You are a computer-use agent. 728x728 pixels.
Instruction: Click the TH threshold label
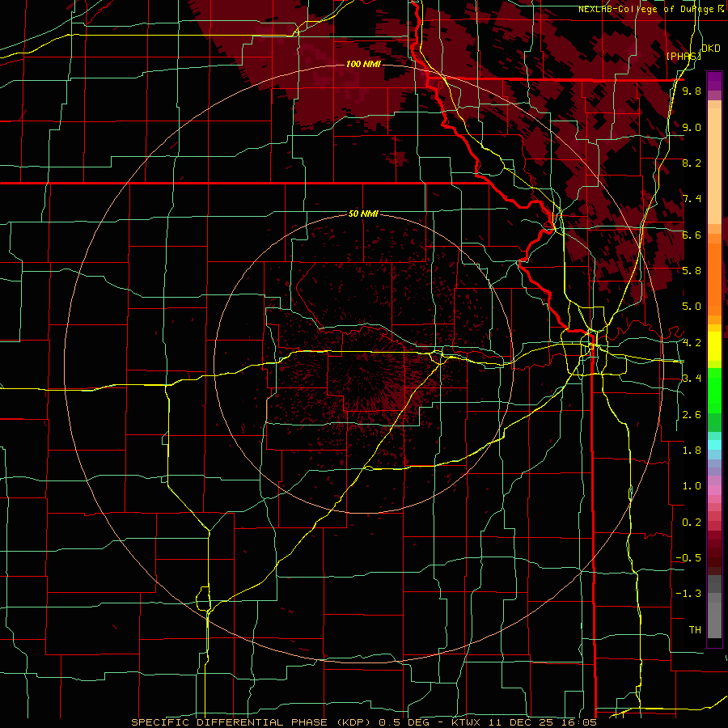tap(695, 629)
